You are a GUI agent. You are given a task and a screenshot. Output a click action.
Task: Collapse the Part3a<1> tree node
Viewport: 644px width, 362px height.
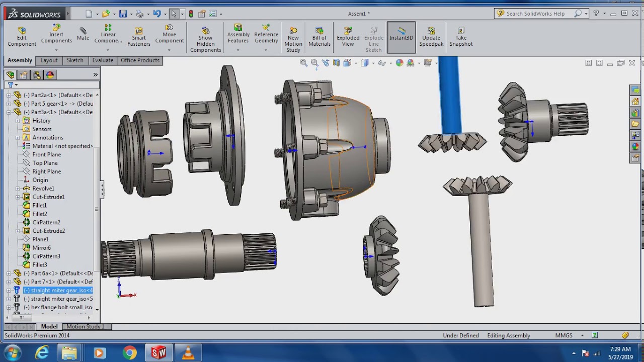[9, 112]
